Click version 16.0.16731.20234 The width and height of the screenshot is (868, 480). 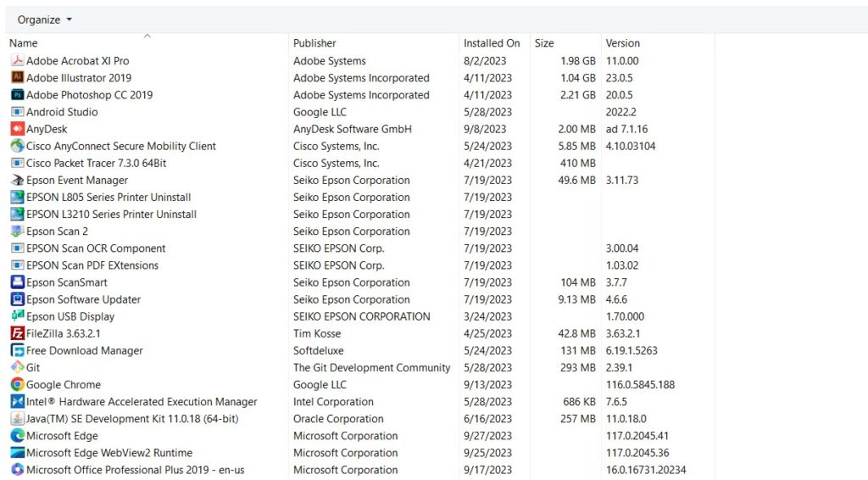646,470
